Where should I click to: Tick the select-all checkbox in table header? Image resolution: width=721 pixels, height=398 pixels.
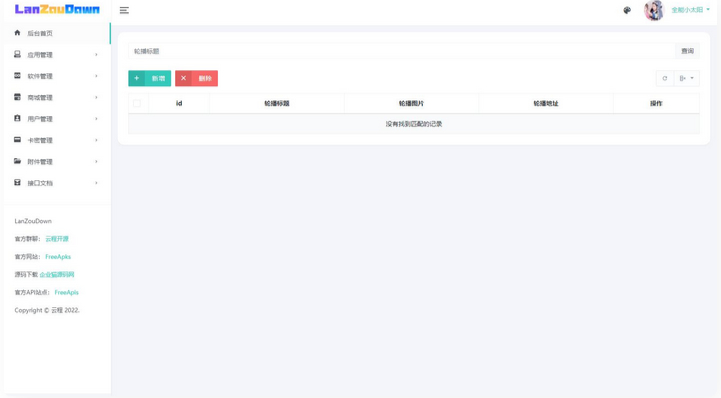[x=137, y=103]
